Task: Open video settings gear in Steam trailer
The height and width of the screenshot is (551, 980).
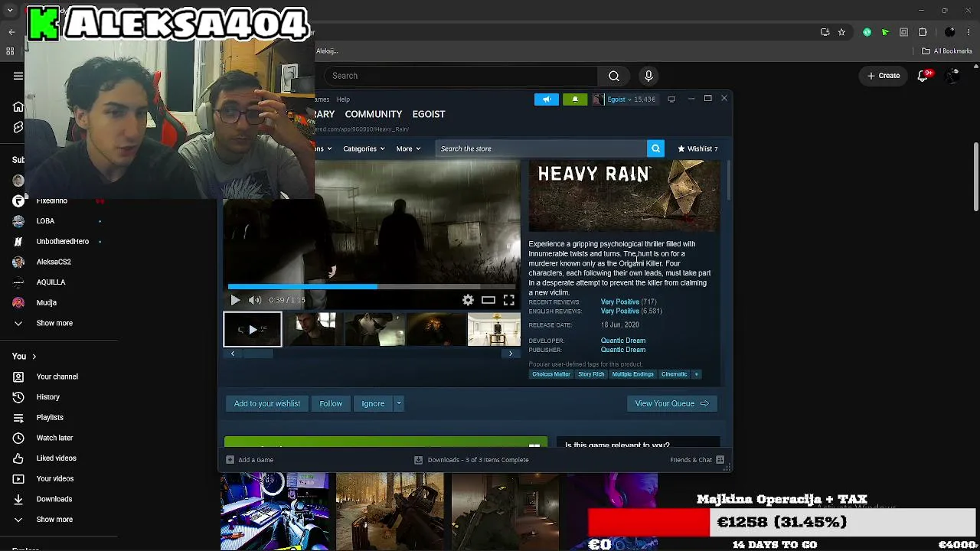Action: click(x=468, y=300)
